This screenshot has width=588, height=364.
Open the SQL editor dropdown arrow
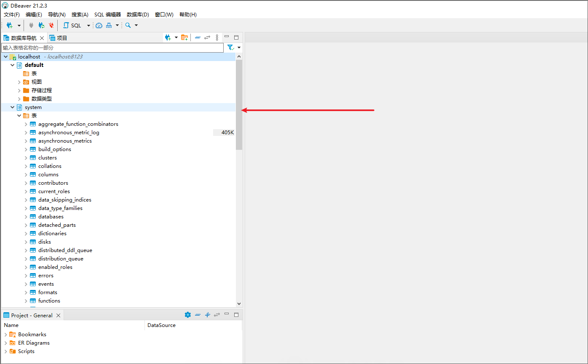point(89,25)
